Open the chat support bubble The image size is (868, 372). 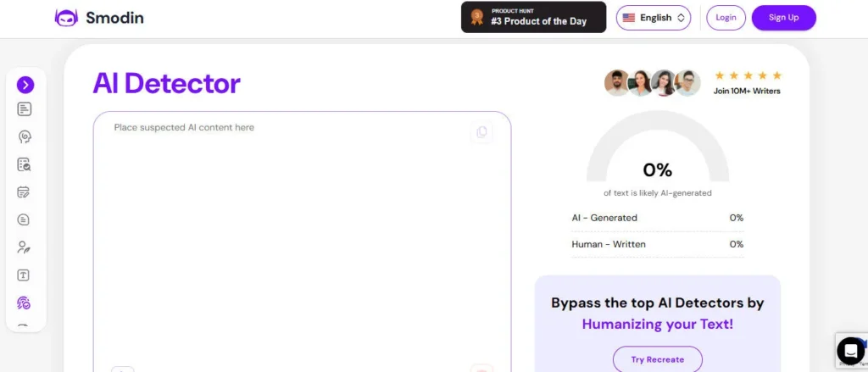(x=849, y=350)
